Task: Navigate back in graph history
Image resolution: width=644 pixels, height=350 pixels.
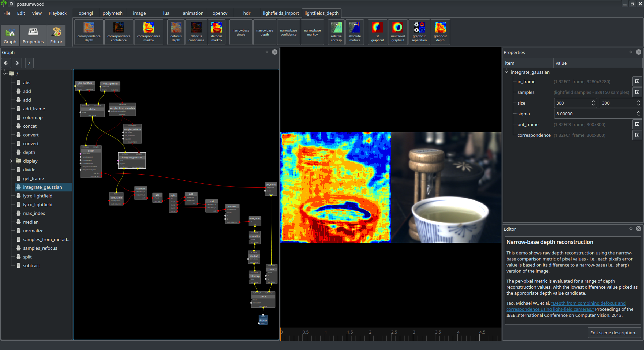Action: tap(6, 63)
